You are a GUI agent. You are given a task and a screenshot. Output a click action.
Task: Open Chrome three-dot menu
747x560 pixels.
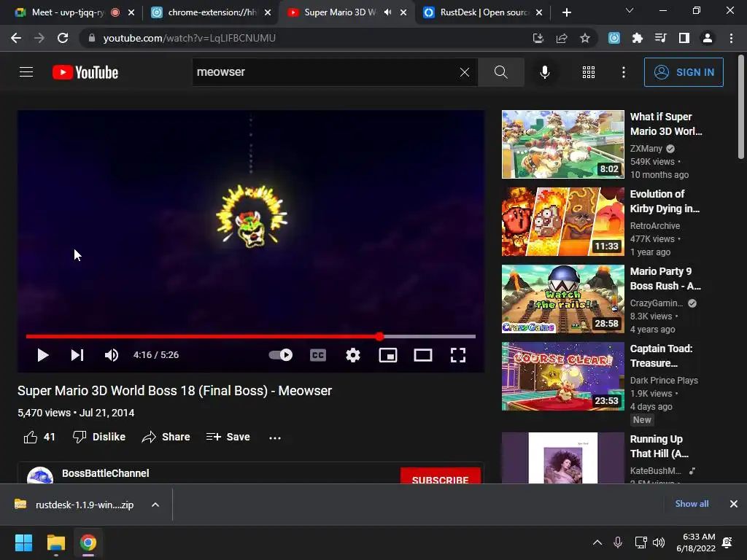731,38
